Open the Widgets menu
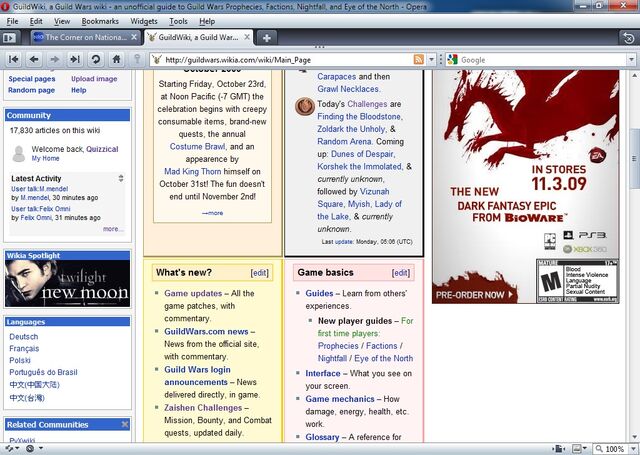The width and height of the screenshot is (640, 455). point(144,21)
